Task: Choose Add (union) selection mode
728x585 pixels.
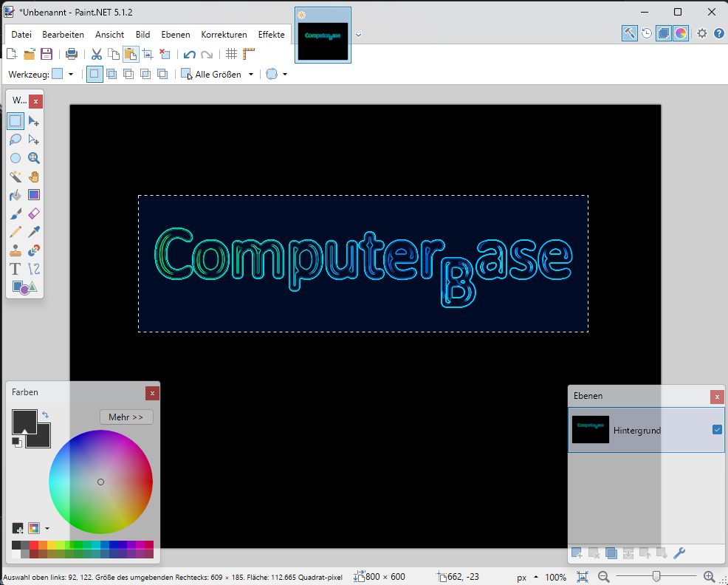Action: 111,74
